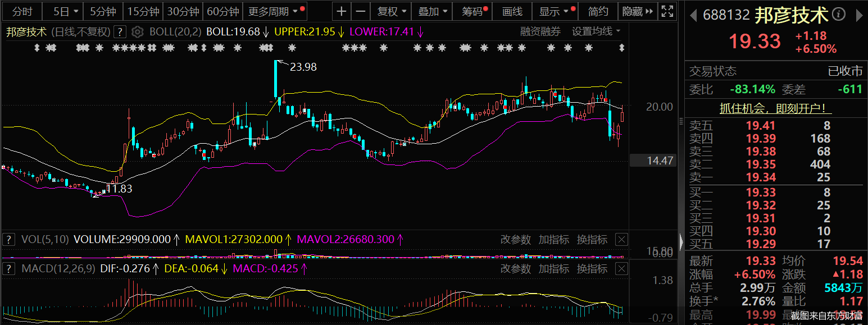Collapse side panel via divider arrow
The width and height of the screenshot is (868, 325).
click(x=682, y=242)
